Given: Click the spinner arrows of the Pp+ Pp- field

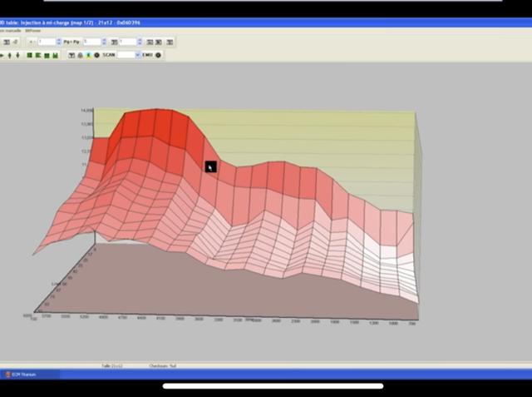Looking at the screenshot, I should [103, 42].
